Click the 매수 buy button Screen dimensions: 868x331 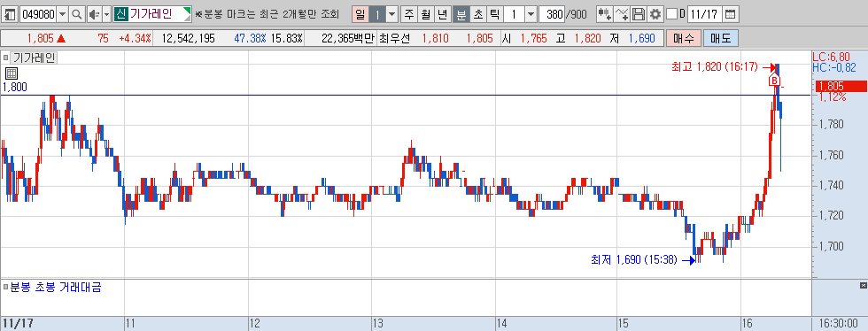(x=683, y=39)
